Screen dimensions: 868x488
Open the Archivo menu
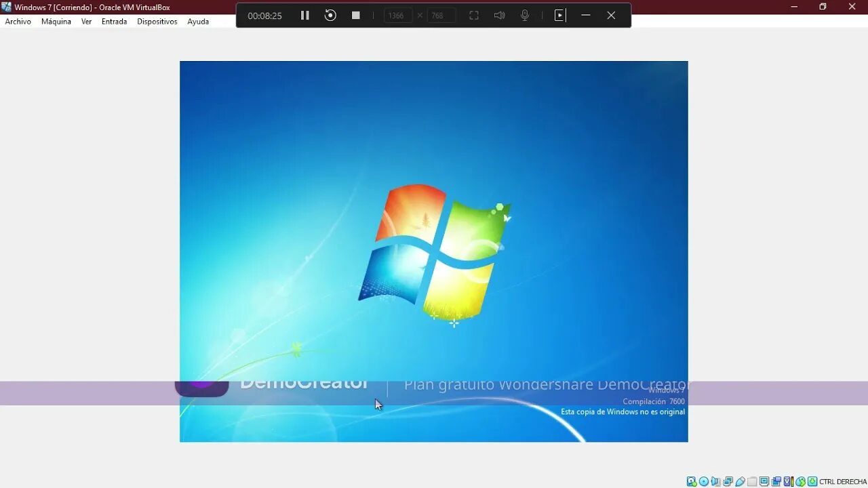tap(18, 22)
